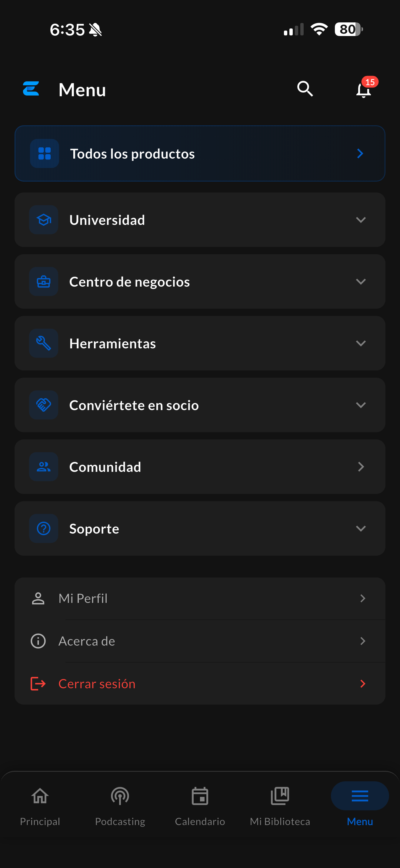The image size is (400, 868).
Task: Tap the Universidad graduation cap icon
Action: [44, 220]
